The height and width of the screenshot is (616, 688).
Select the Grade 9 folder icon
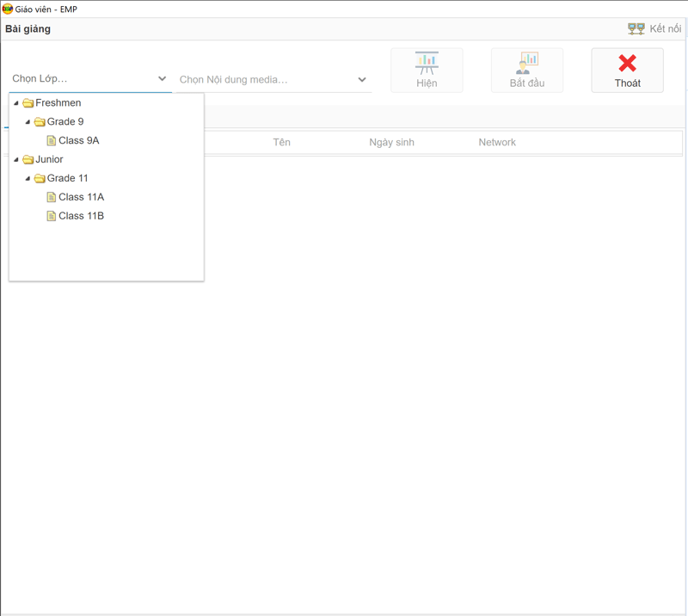40,122
